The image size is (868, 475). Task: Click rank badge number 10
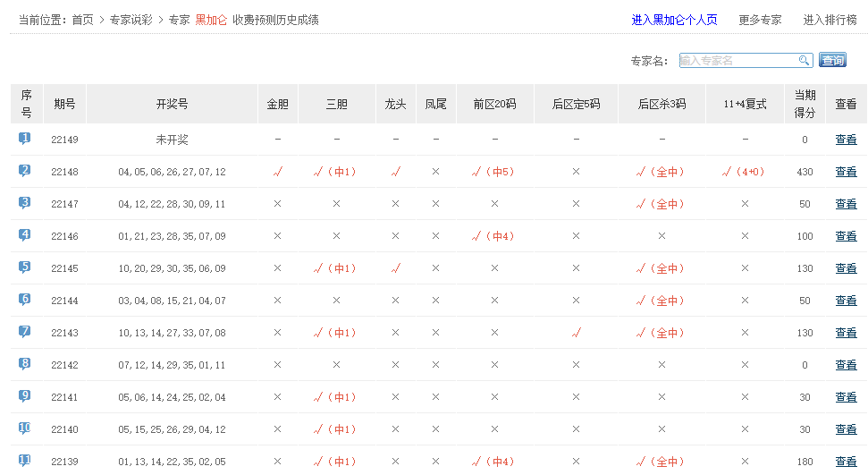pyautogui.click(x=25, y=428)
